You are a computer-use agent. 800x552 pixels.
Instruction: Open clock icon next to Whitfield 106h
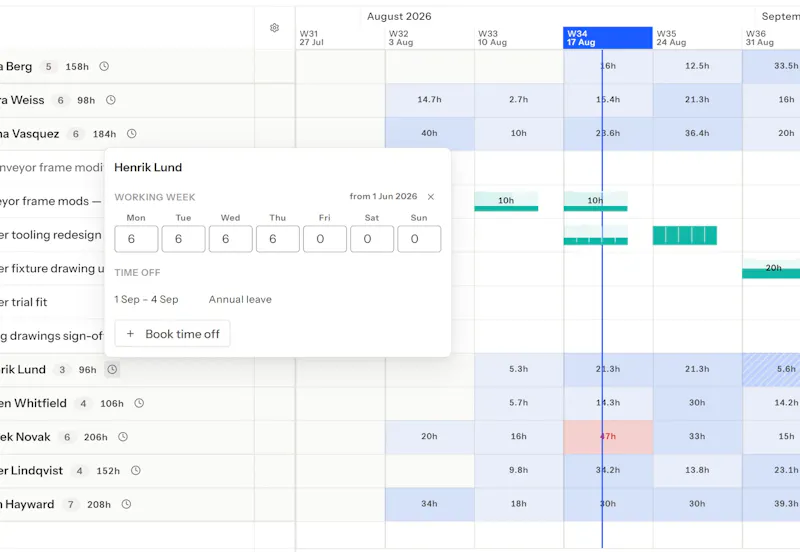click(x=139, y=403)
